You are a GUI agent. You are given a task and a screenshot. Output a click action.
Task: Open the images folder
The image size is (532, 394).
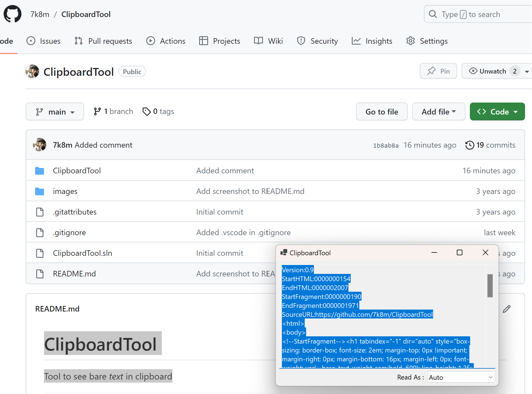pyautogui.click(x=65, y=191)
